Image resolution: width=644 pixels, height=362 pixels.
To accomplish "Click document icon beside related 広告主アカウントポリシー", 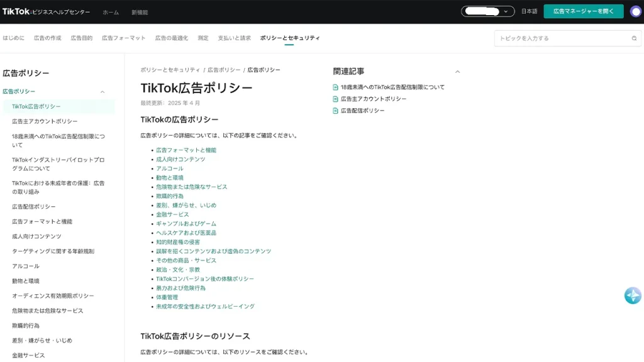I will click(x=336, y=99).
